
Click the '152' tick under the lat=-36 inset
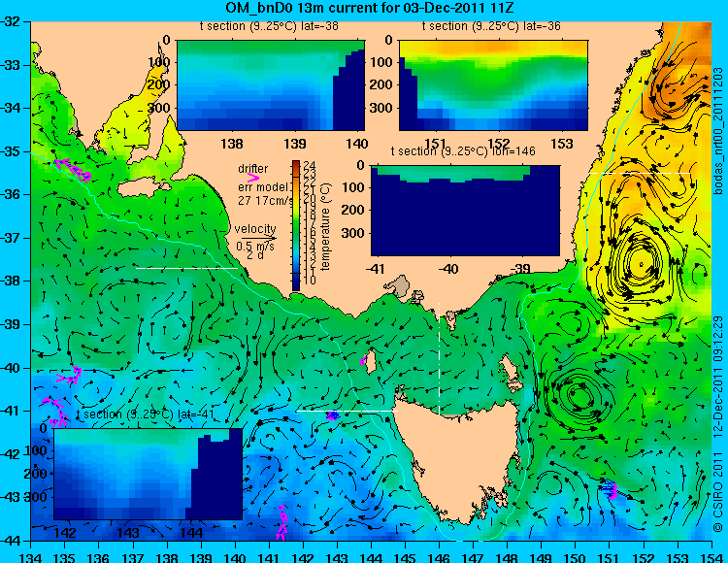pos(498,144)
